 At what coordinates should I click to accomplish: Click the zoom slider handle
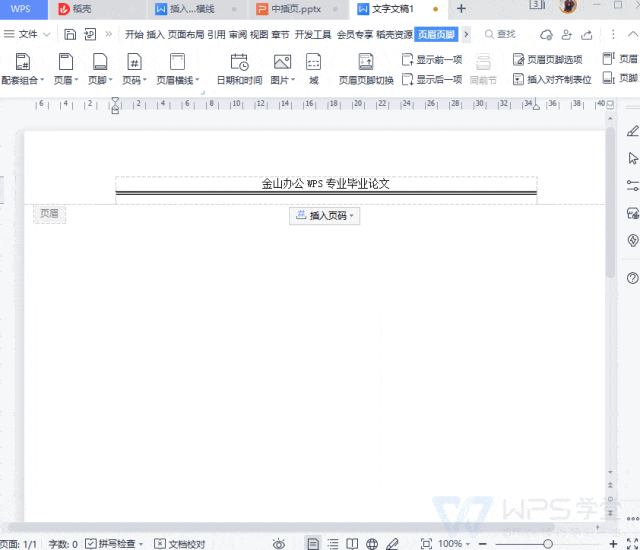[548, 544]
